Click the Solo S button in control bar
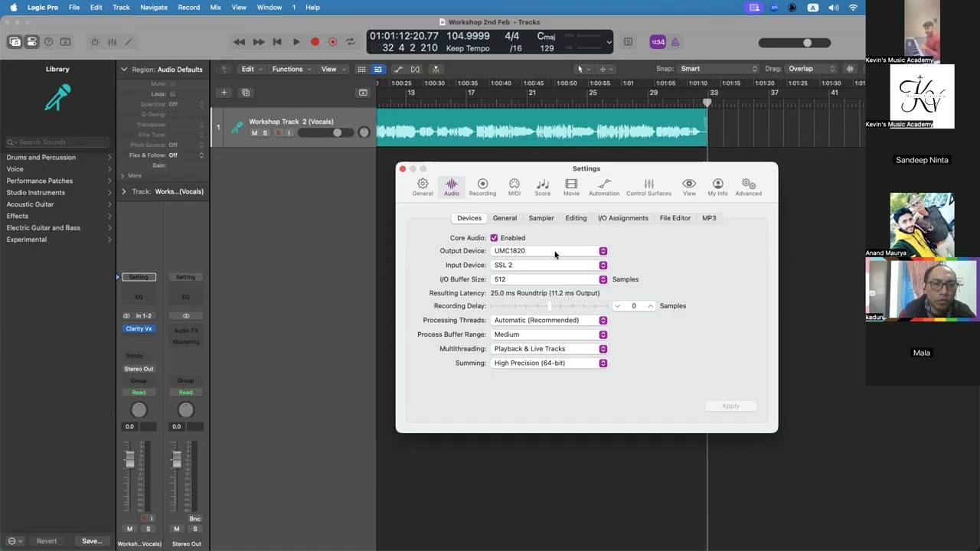Viewport: 980px width, 551px height. tap(628, 42)
